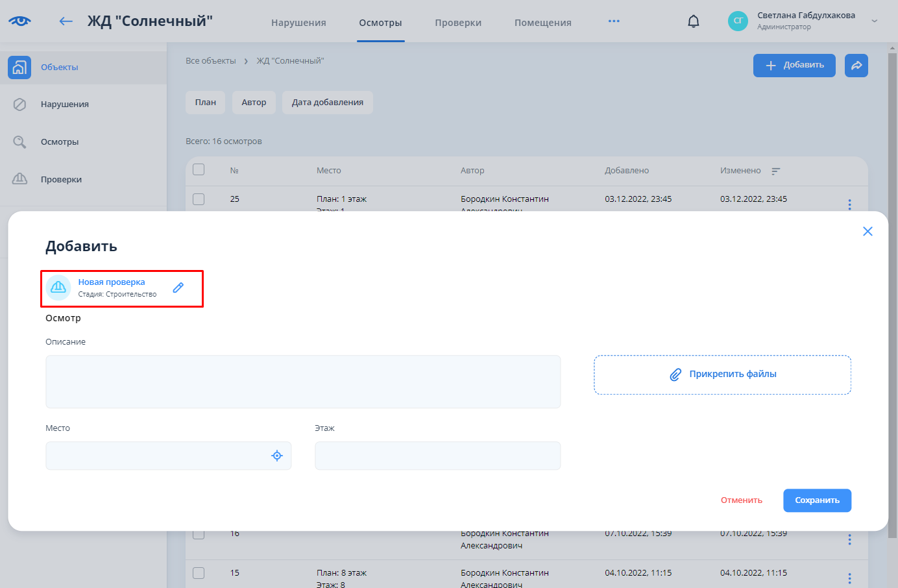Click the Отменить link

coord(741,500)
